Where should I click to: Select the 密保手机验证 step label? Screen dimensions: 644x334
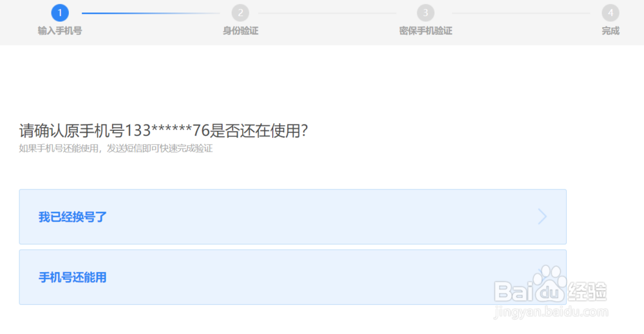tap(426, 31)
